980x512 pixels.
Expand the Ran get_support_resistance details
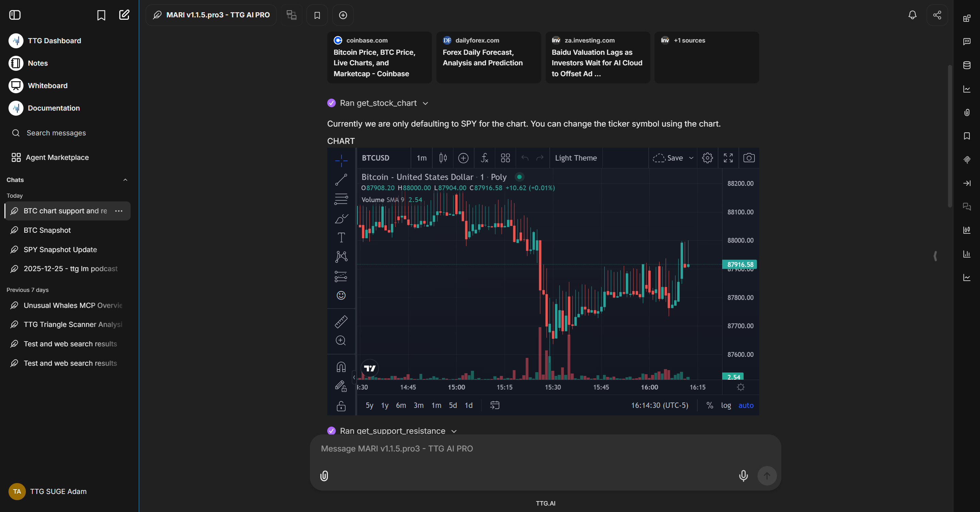coord(453,431)
